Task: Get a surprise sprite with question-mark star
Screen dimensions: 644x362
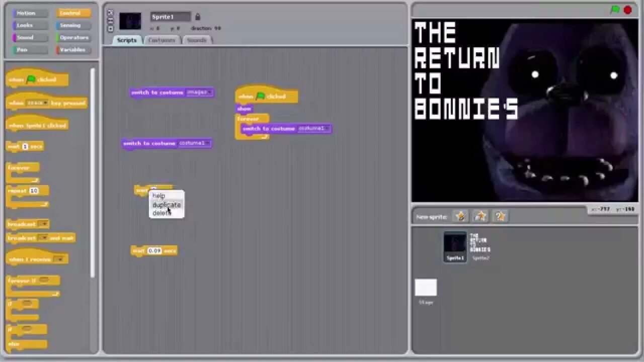Action: (500, 216)
